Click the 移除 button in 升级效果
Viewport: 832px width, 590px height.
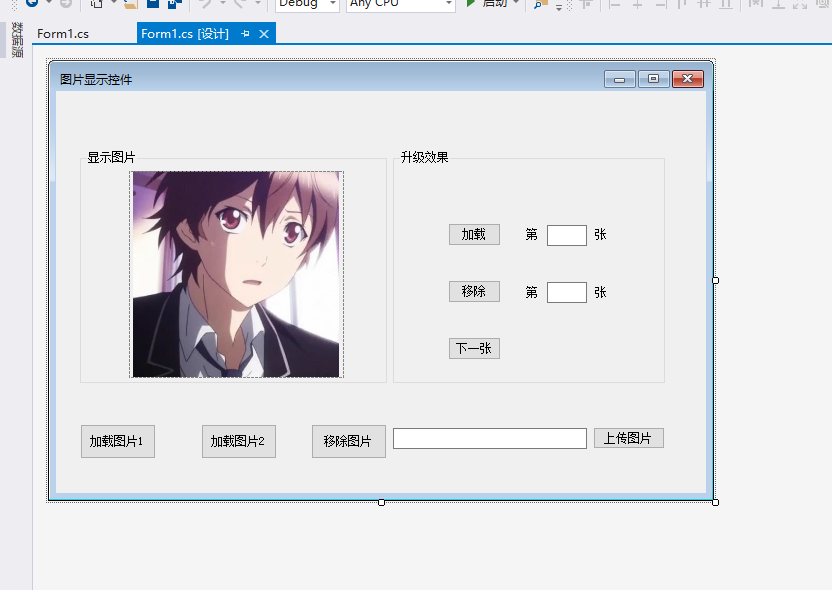[x=474, y=291]
